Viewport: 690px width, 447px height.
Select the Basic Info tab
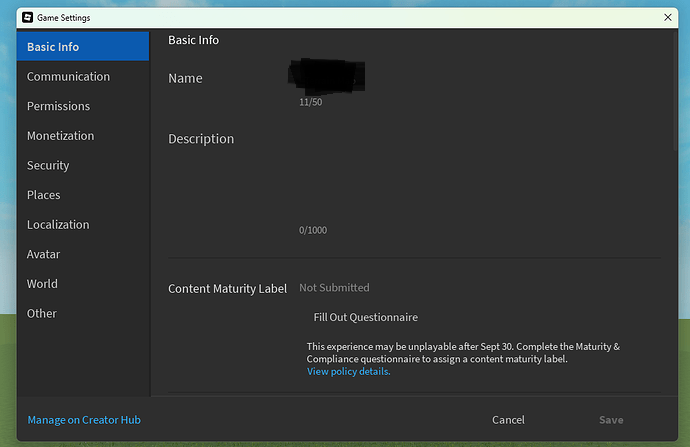83,47
